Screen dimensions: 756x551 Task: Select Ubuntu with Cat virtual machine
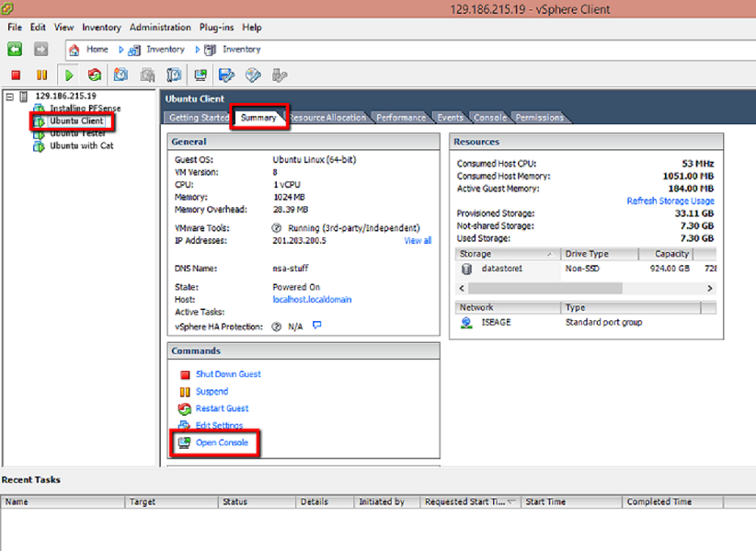click(x=82, y=145)
